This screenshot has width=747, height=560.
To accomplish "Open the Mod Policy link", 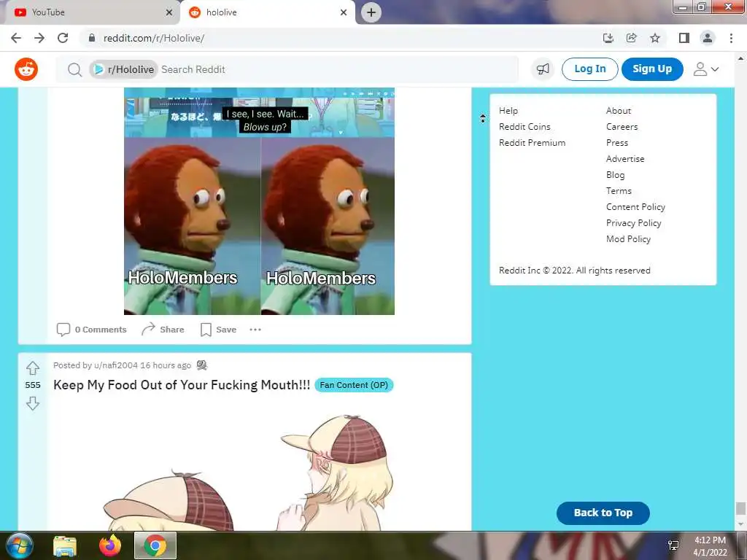I will click(628, 239).
